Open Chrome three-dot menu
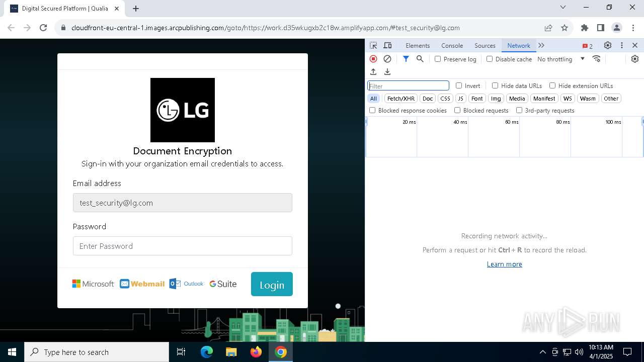Image resolution: width=644 pixels, height=362 pixels. (633, 28)
